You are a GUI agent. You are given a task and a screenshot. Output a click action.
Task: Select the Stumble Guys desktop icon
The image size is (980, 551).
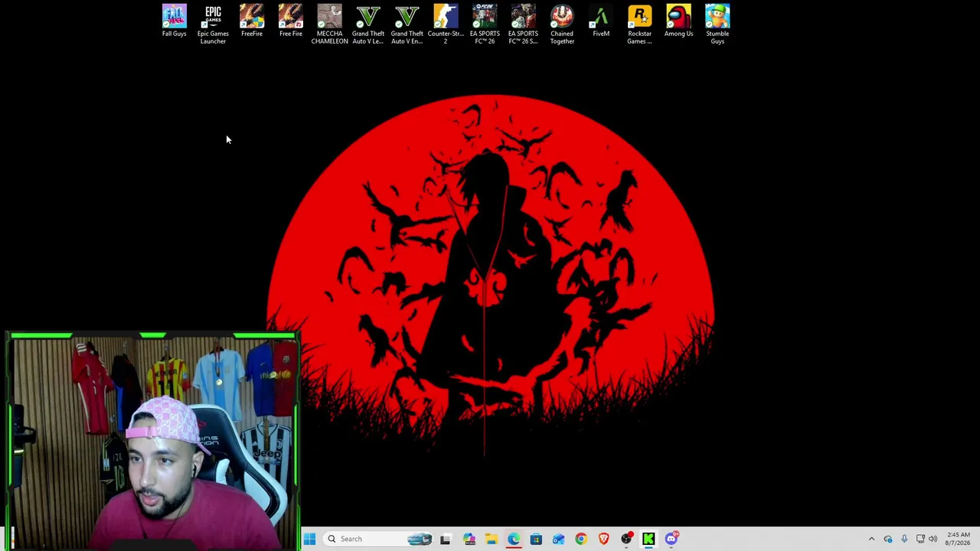click(x=717, y=24)
